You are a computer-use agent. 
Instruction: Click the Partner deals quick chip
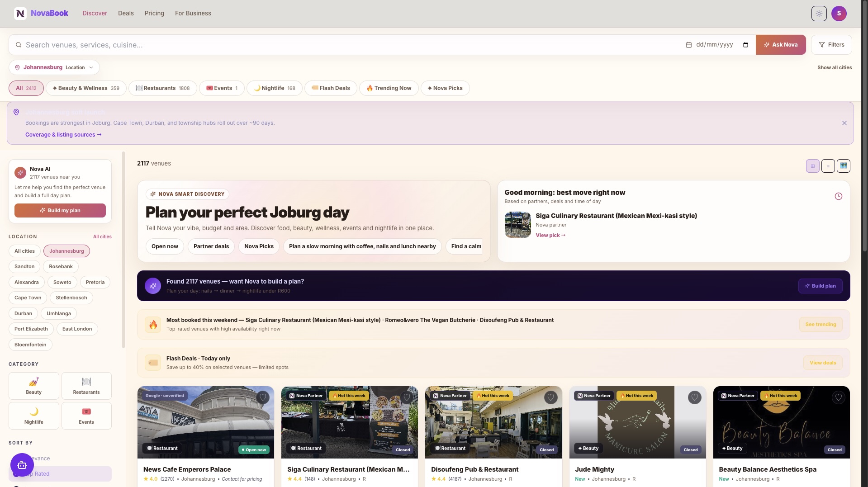(211, 246)
